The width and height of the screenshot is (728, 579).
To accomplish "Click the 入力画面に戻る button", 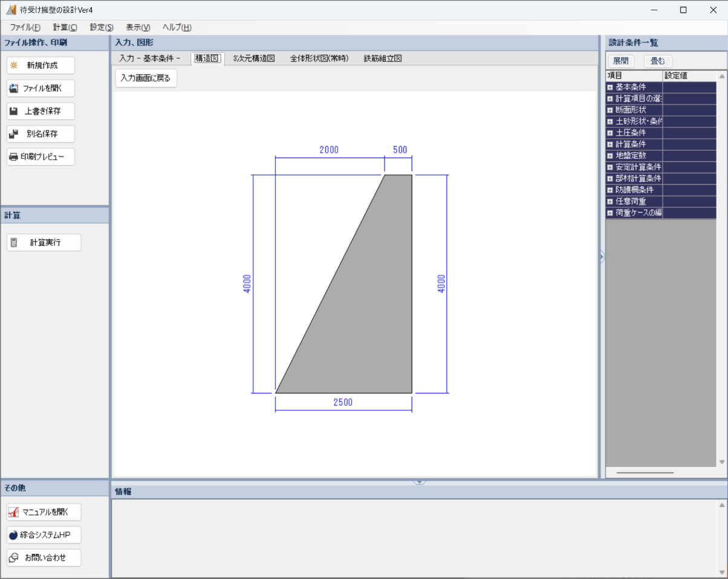I will tap(146, 78).
